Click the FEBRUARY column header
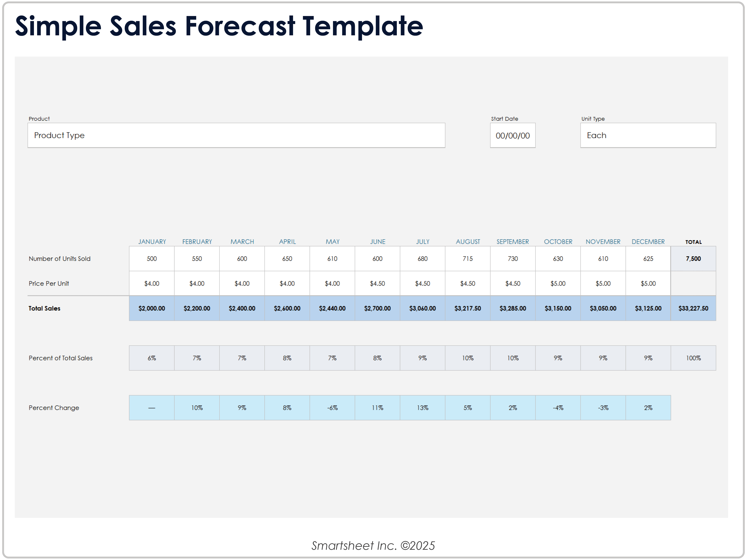Image resolution: width=747 pixels, height=560 pixels. (x=197, y=241)
